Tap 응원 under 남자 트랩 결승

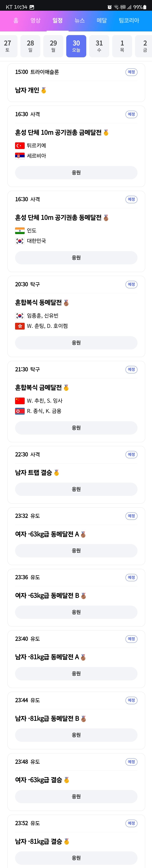(76, 489)
